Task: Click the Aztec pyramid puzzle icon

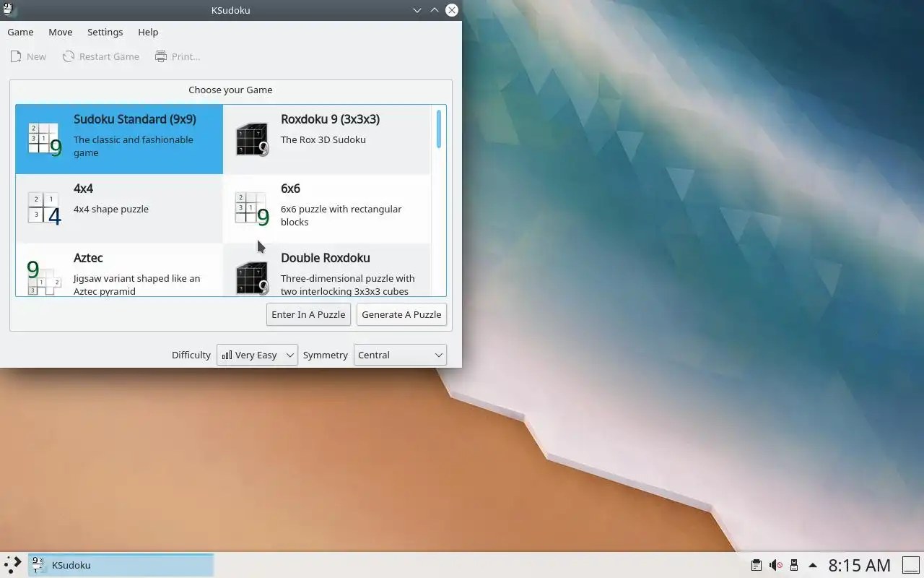Action: click(x=45, y=278)
